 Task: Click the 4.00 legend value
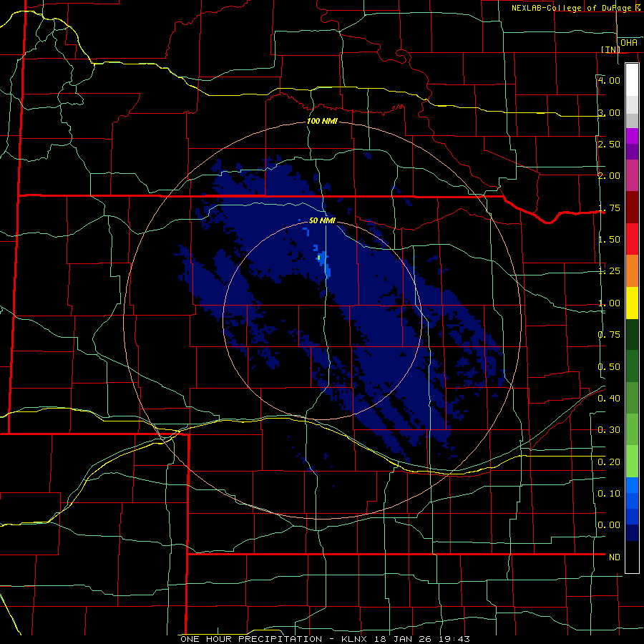pyautogui.click(x=609, y=80)
